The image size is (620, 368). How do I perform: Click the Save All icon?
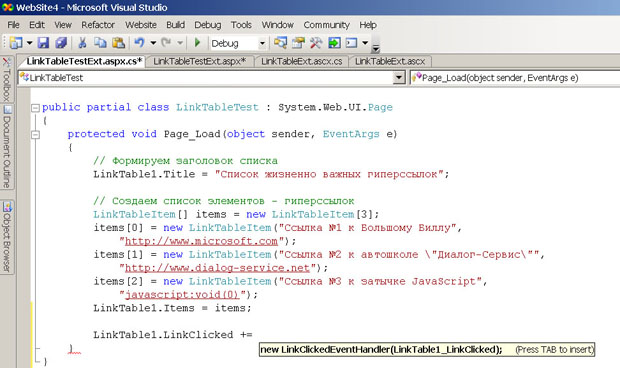(x=61, y=43)
